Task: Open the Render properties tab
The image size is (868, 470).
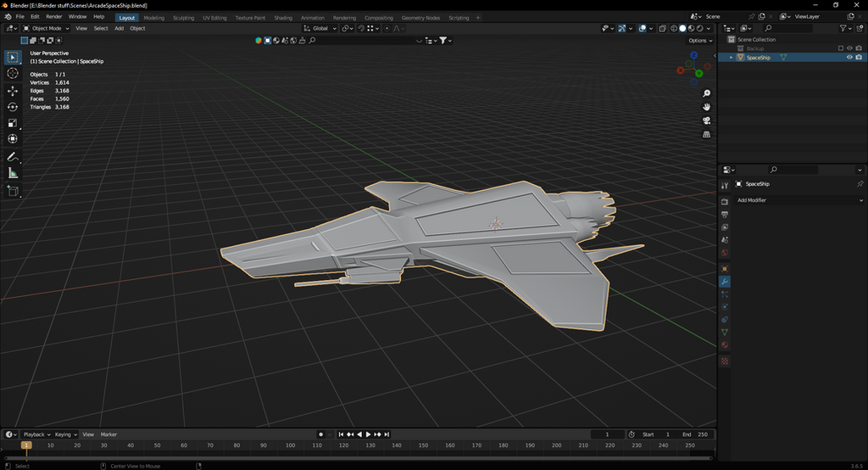Action: pos(725,202)
